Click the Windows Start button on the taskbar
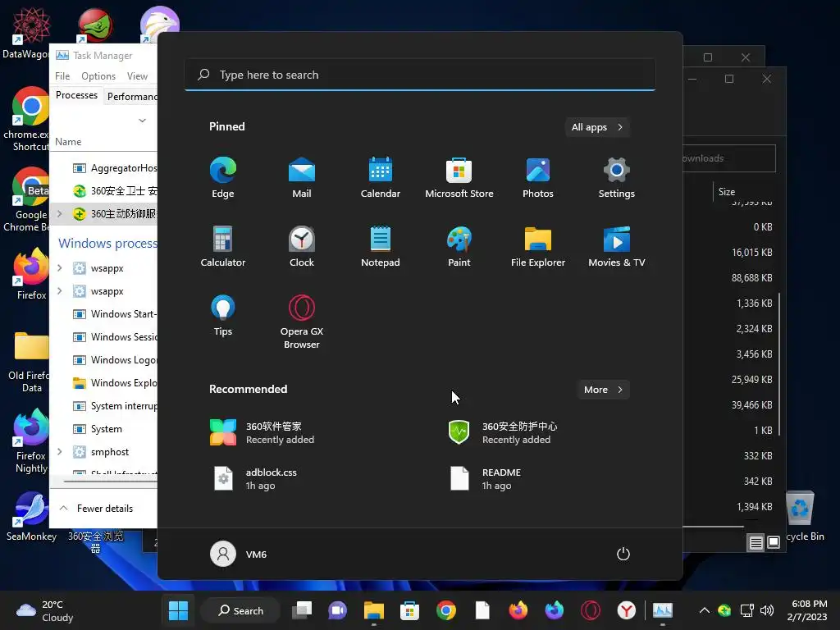Screen dimensions: 840x630 pos(178,610)
